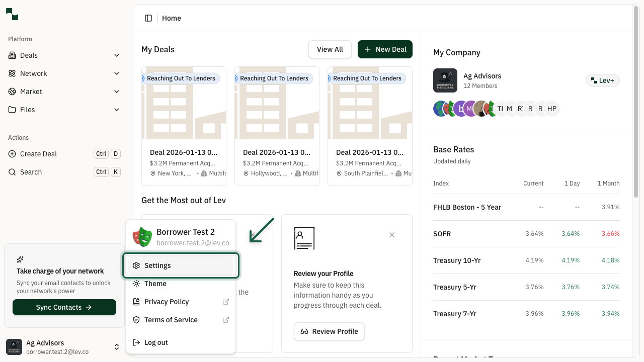Click the Theme sun icon

136,284
